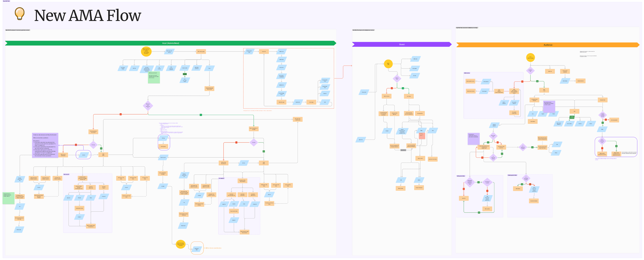The width and height of the screenshot is (644, 260).
Task: Click the "Guest Info" node
Action: pyautogui.click(x=264, y=52)
